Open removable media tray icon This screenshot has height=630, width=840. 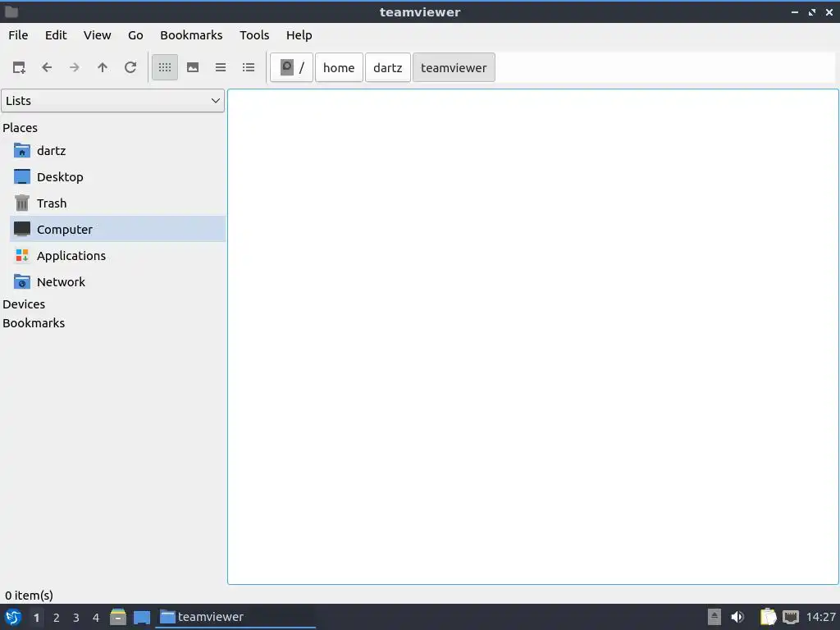(x=714, y=617)
